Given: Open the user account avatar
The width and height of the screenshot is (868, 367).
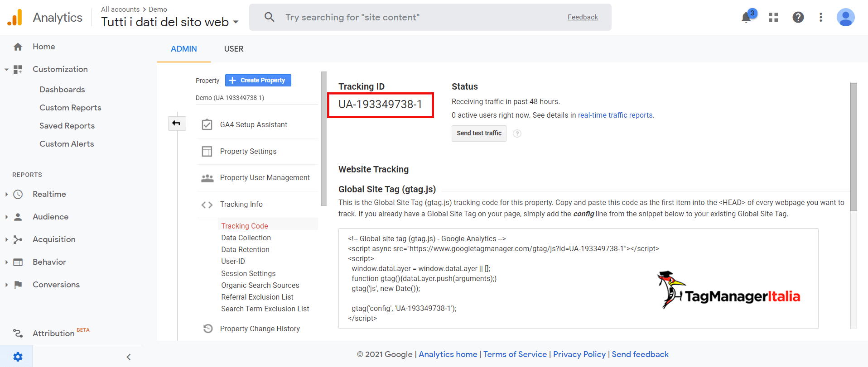Looking at the screenshot, I should point(845,17).
